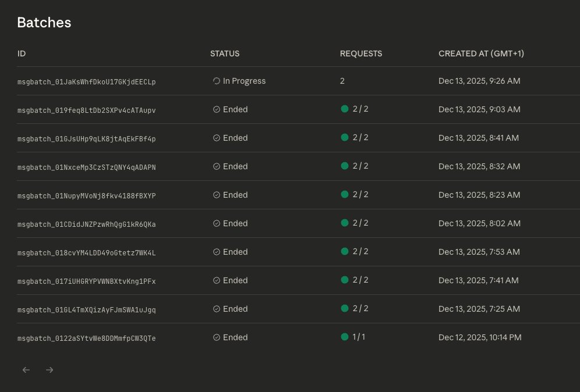Click Ended checkmark icon for batch 01NupyMVoNj8fkv4188fBXYP
Screen dimensions: 580x392
[x=217, y=195]
